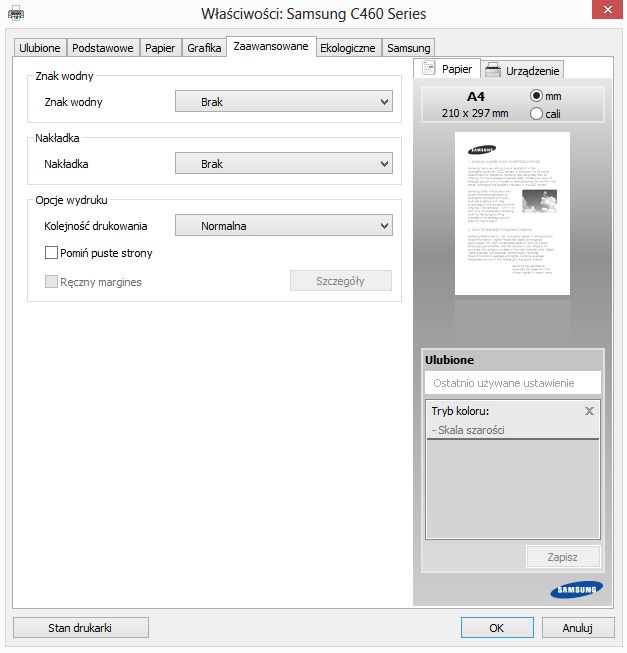Go to the Podstawowe tab

pos(103,48)
